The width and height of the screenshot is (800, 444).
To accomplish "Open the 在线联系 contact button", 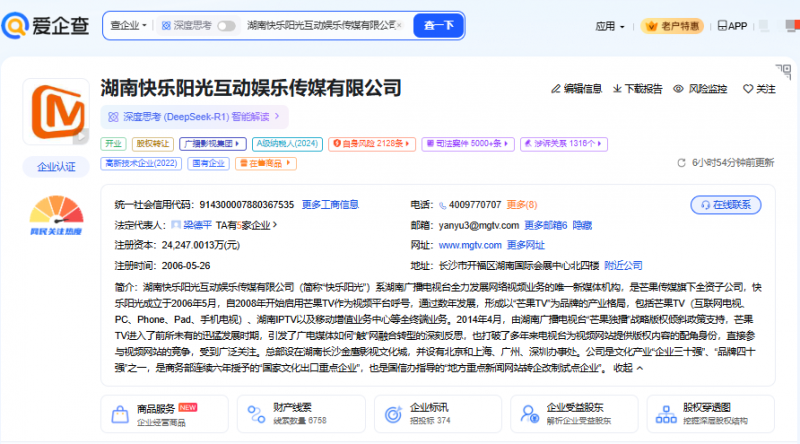I will [x=733, y=204].
